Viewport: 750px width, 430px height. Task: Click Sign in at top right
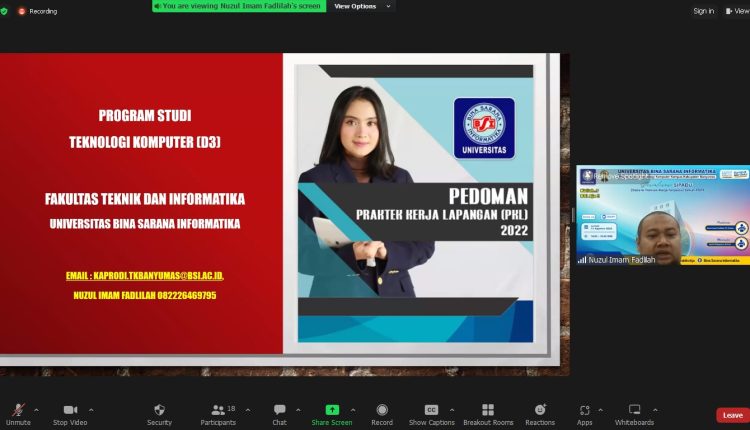pyautogui.click(x=704, y=11)
